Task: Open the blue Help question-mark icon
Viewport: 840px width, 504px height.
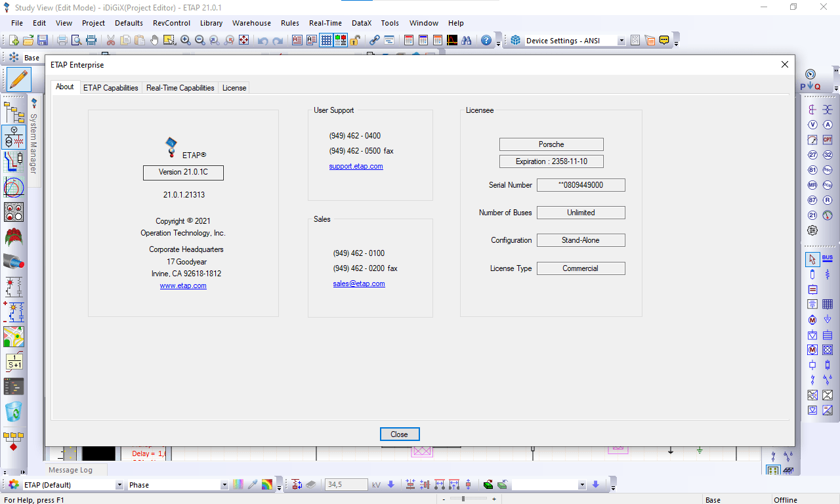Action: [486, 41]
